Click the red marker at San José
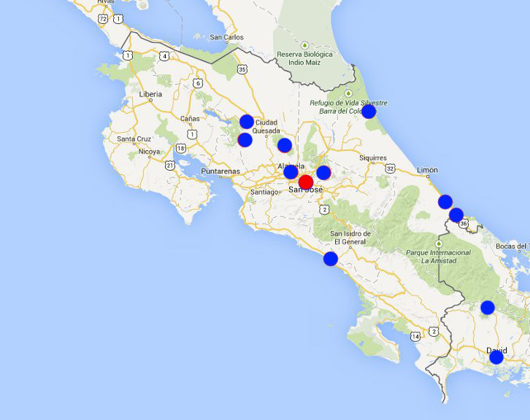This screenshot has width=530, height=420. point(306,182)
